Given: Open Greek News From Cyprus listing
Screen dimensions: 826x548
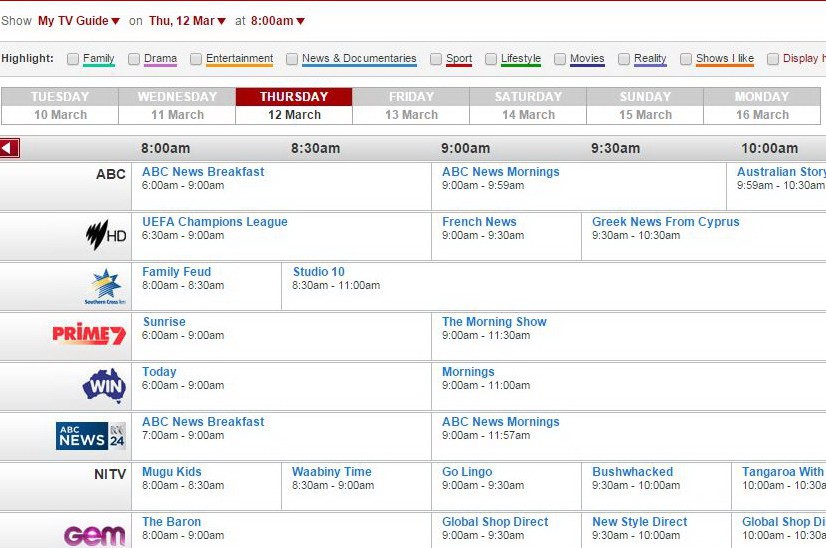Looking at the screenshot, I should [665, 222].
